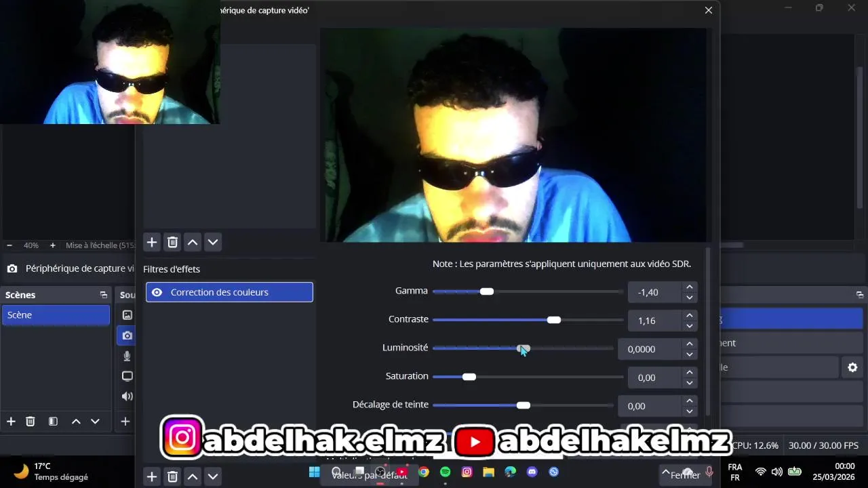Viewport: 868px width, 488px height.
Task: Click the CPU: 12.6% status text
Action: point(755,445)
